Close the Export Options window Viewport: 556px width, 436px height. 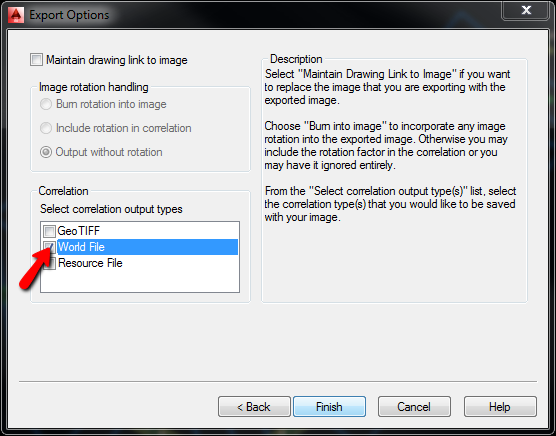coord(526,10)
